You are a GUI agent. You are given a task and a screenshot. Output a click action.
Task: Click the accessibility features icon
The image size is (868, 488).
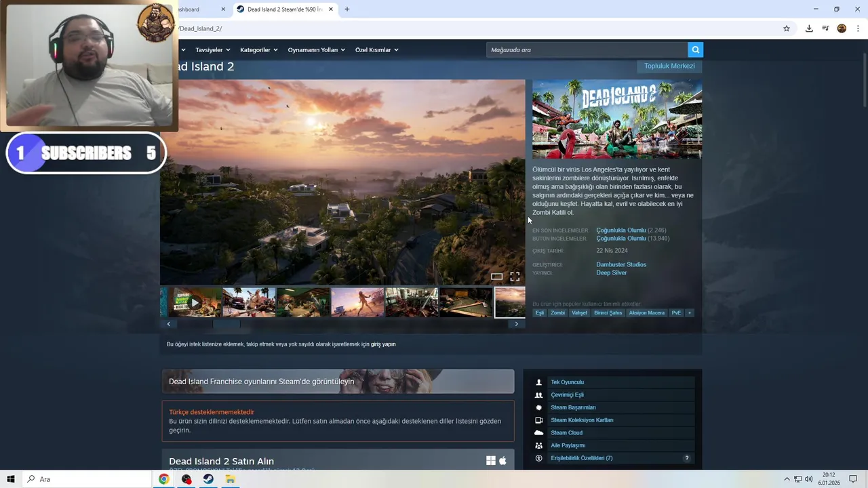[539, 458]
